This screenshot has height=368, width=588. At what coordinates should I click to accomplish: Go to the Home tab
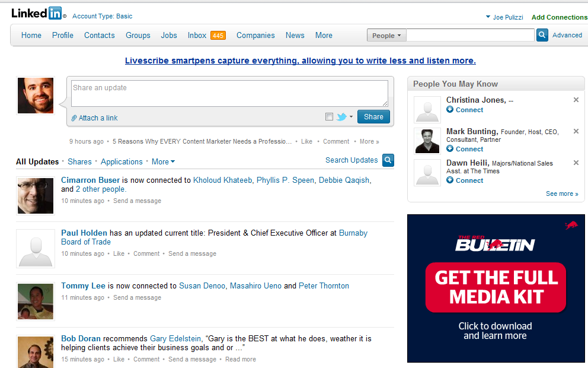tap(31, 35)
